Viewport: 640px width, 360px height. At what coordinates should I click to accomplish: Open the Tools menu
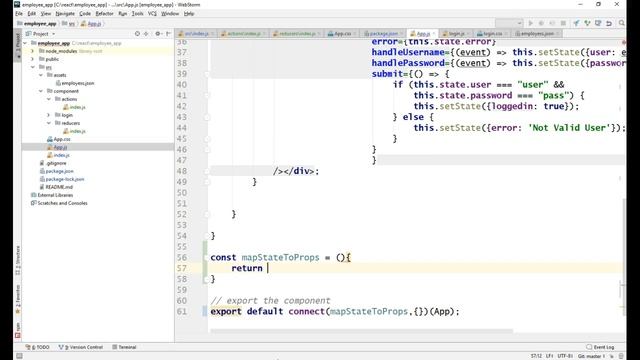click(137, 13)
